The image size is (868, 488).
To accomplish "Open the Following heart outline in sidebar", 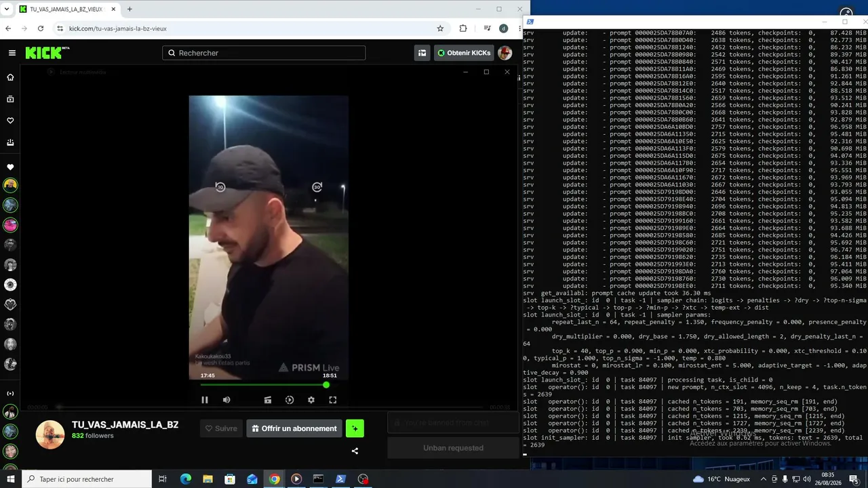I will coord(10,121).
